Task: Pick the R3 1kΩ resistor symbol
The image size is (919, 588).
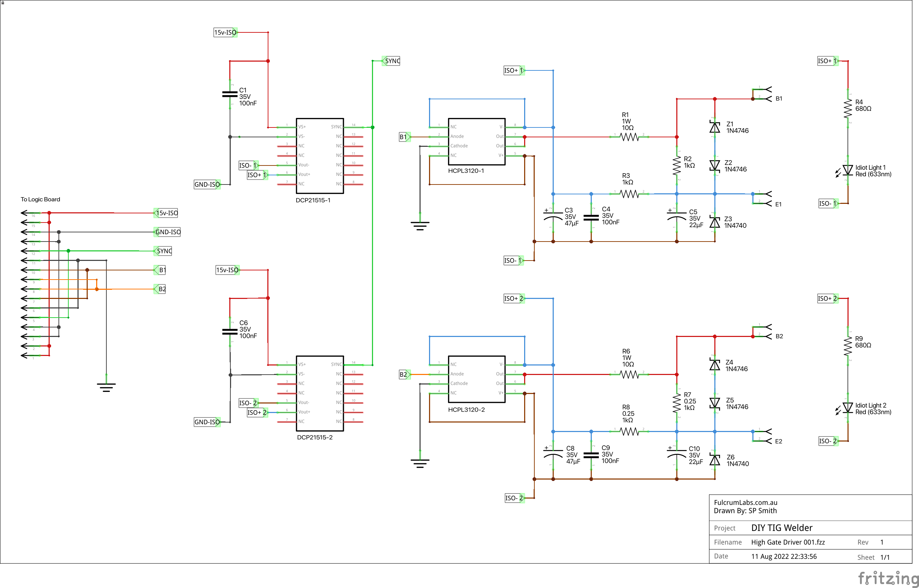Action: tap(629, 194)
